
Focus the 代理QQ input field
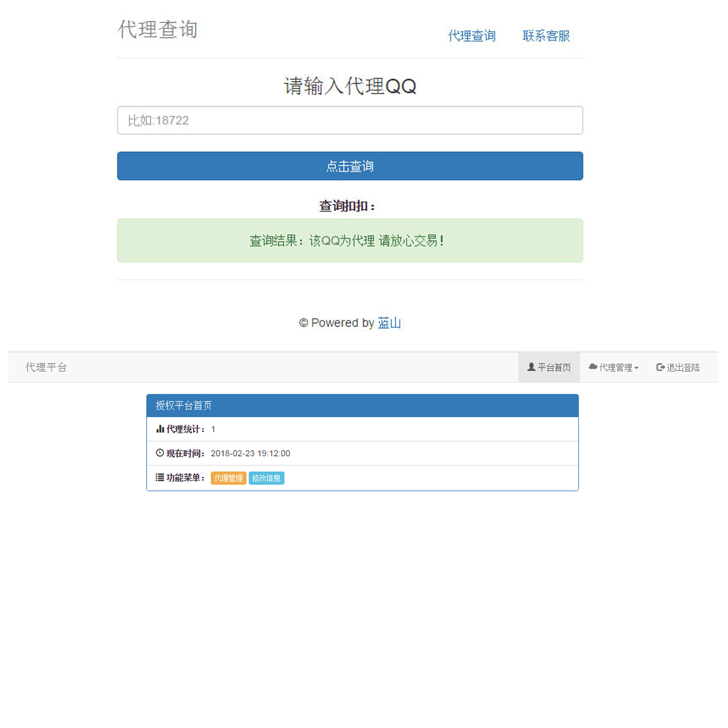(x=350, y=120)
